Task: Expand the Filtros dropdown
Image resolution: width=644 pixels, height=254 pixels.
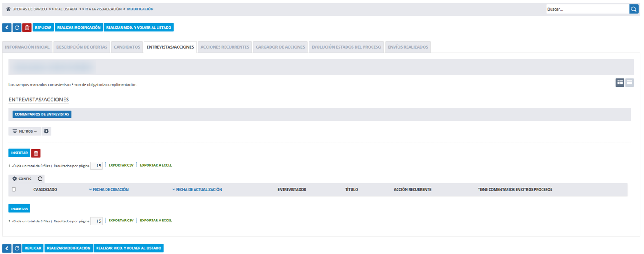Action: click(25, 131)
